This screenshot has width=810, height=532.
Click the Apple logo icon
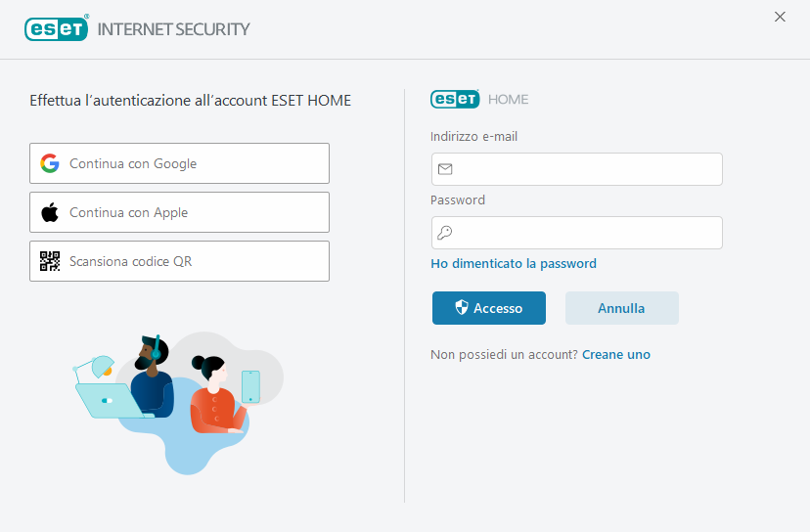coord(50,212)
